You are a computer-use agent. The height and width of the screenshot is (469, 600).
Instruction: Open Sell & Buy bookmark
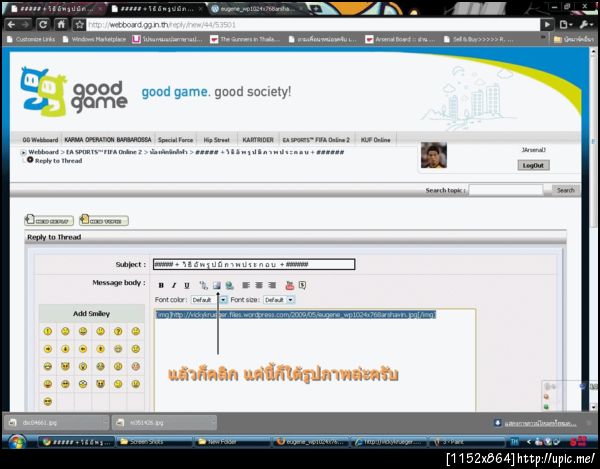click(x=479, y=39)
